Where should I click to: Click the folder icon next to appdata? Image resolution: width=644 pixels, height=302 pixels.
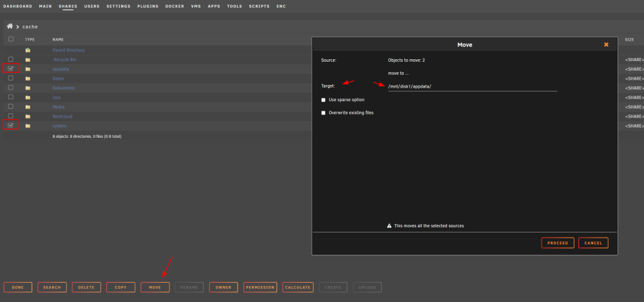coord(28,69)
